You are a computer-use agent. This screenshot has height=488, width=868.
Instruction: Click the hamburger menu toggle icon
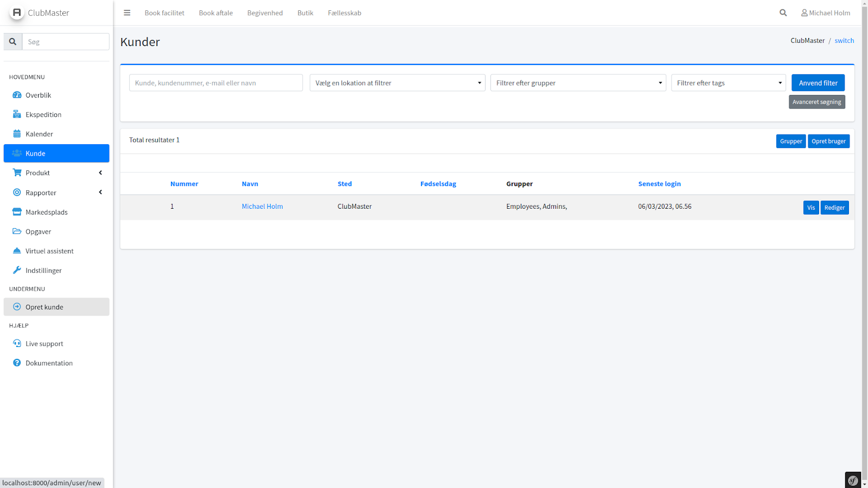[x=127, y=13]
